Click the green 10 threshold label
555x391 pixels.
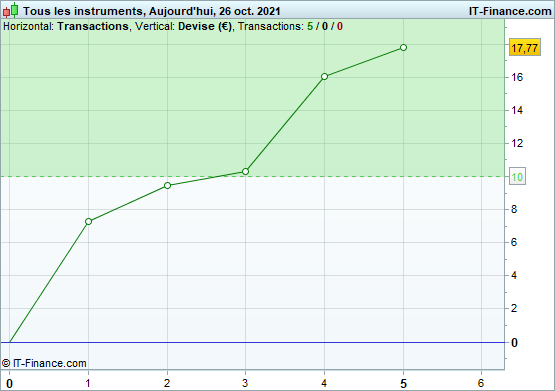click(x=517, y=177)
